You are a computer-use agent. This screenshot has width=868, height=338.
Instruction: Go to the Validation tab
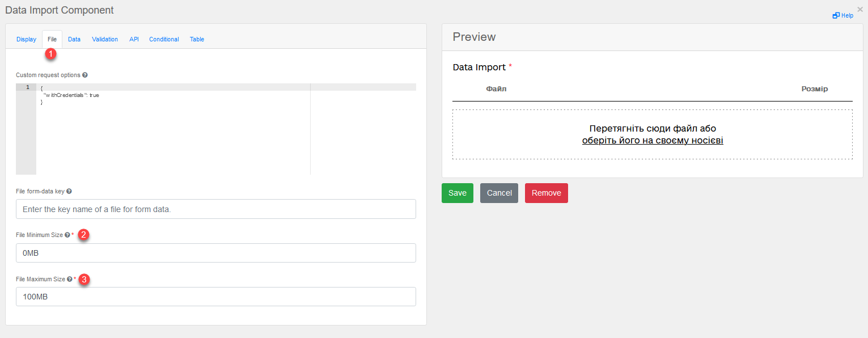105,39
